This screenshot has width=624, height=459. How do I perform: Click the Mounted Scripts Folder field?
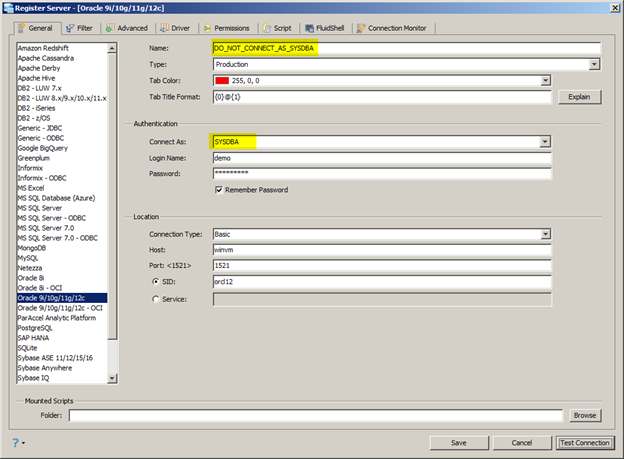pyautogui.click(x=316, y=415)
